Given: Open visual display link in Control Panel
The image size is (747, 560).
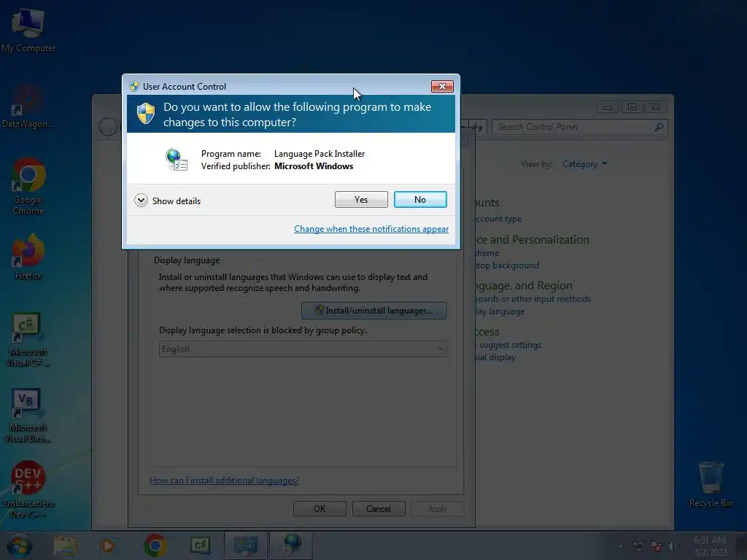Looking at the screenshot, I should 495,357.
